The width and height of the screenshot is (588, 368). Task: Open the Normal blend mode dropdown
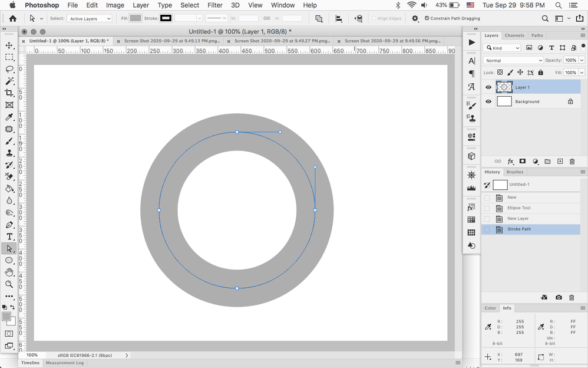[513, 60]
